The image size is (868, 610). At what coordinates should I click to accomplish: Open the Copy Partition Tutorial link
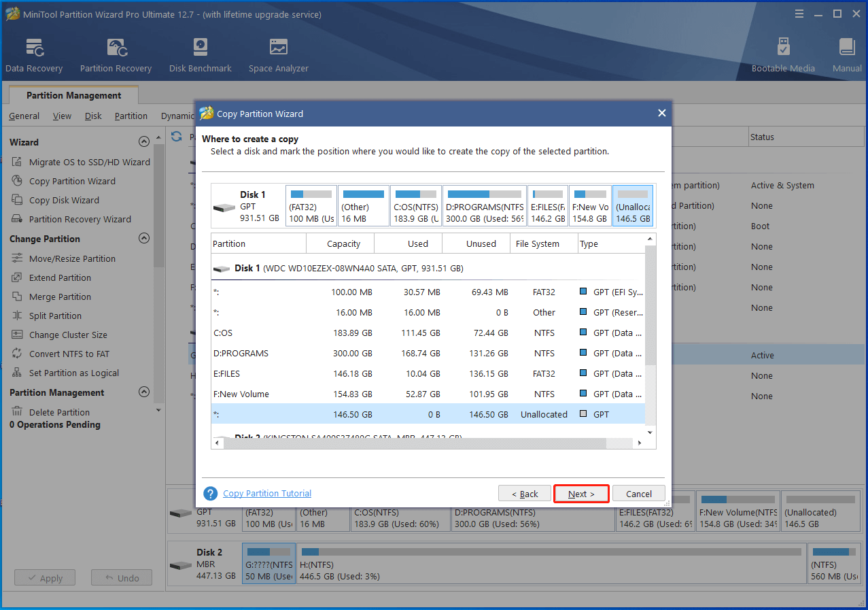tap(267, 494)
